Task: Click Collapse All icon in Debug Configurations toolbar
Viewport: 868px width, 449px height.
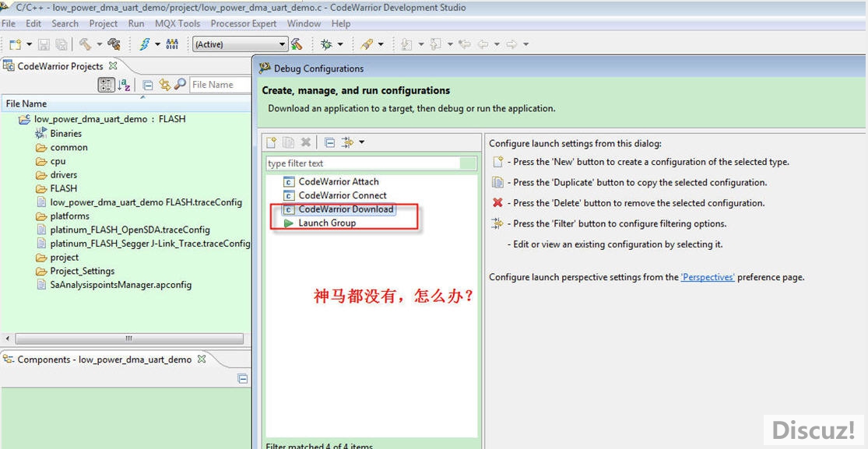Action: coord(330,142)
